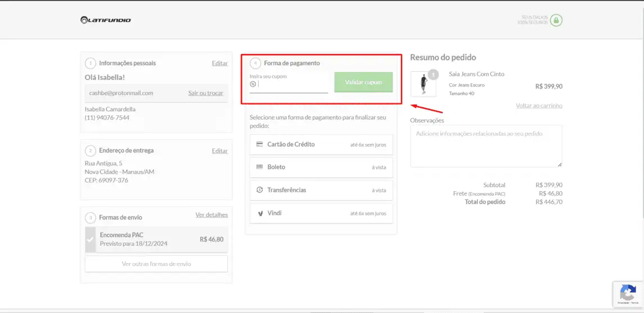The image size is (644, 313).
Task: Click the cashbe@protonmail.com email text
Action: [121, 93]
